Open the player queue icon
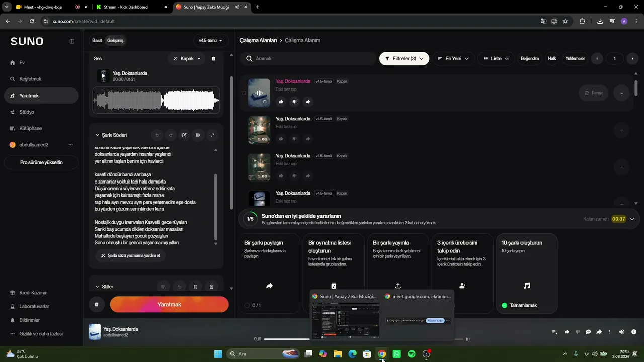 pos(554,332)
